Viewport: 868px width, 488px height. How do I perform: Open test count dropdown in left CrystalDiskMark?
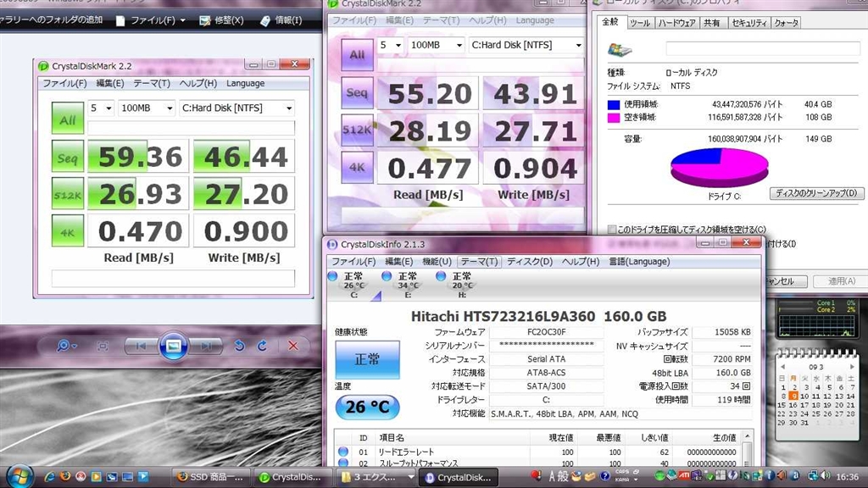[x=101, y=108]
